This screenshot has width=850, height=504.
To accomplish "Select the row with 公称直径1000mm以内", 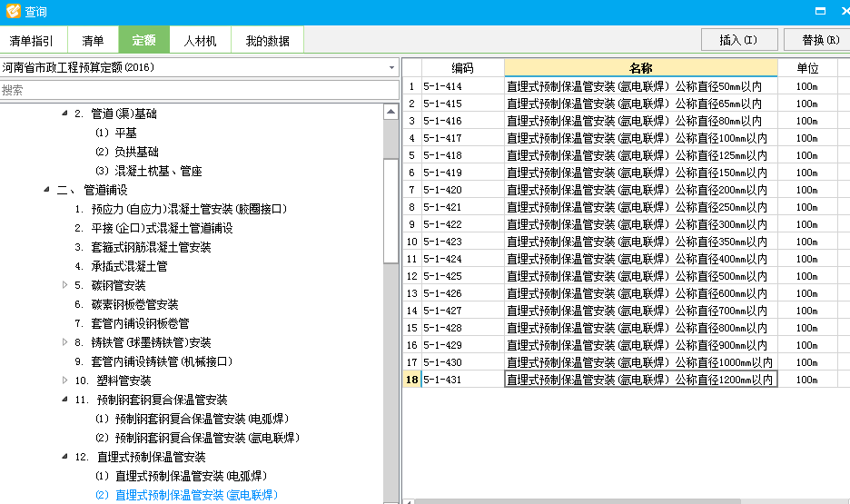I will coord(641,362).
